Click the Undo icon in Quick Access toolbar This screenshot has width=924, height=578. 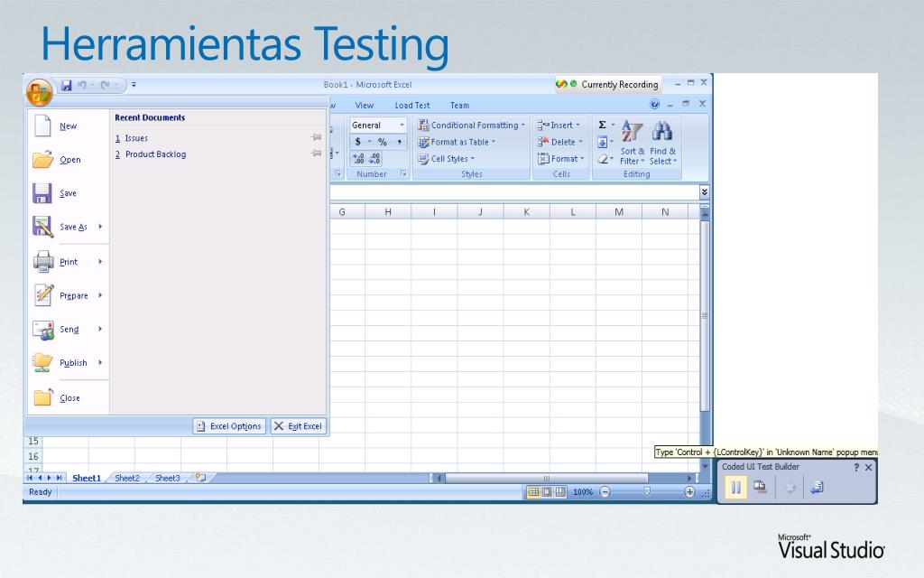[x=82, y=85]
